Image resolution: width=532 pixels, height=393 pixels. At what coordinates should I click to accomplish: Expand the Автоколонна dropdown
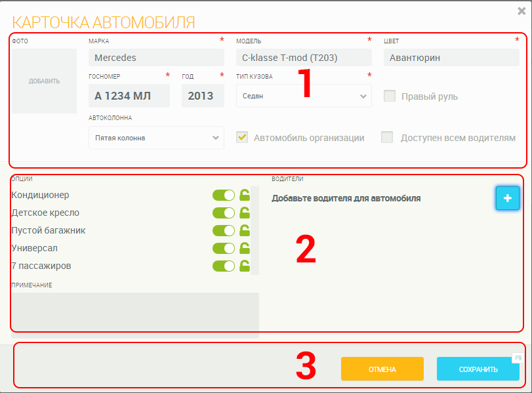tap(156, 138)
